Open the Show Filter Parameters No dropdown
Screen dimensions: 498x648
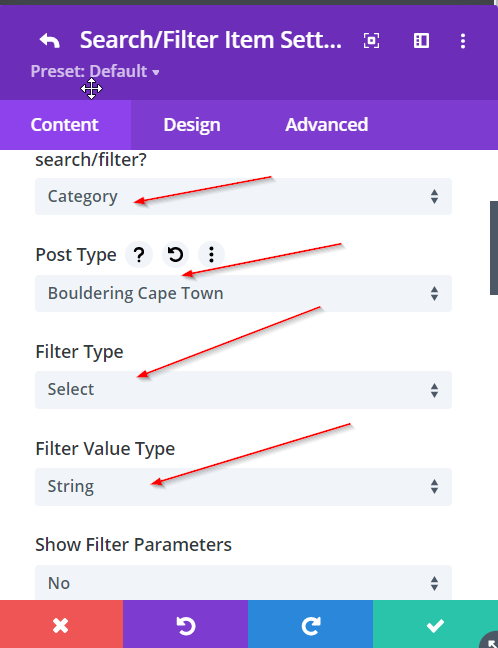[243, 583]
